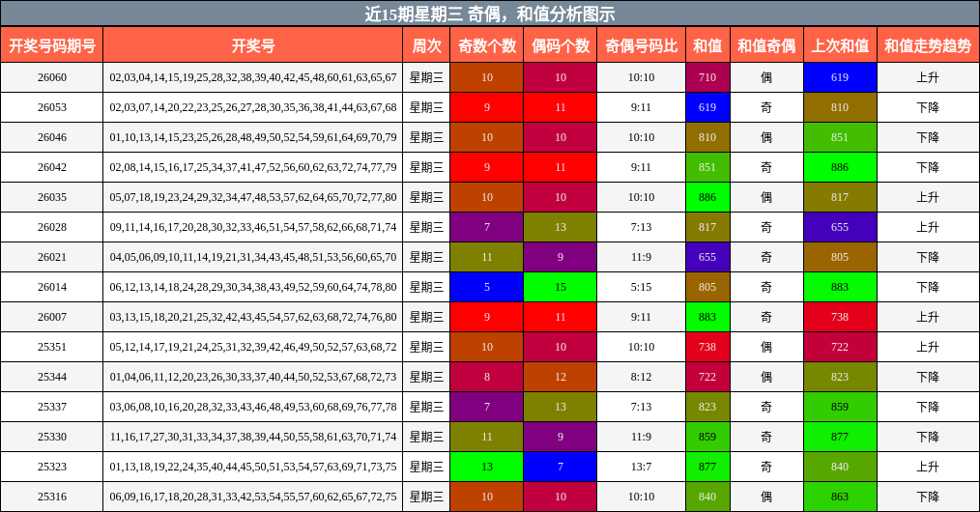980x512 pixels.
Task: Select issue number 26014
Action: point(52,287)
